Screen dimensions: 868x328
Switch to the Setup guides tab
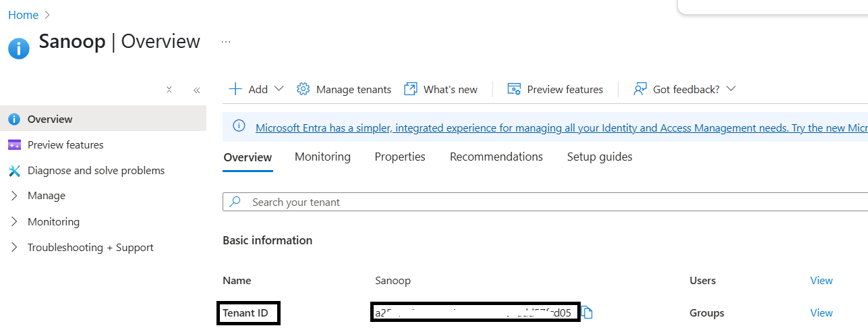tap(600, 157)
